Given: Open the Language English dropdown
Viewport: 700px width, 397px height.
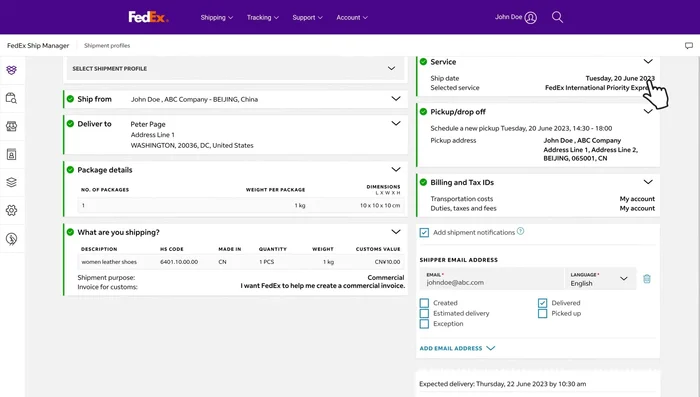Looking at the screenshot, I should point(600,279).
